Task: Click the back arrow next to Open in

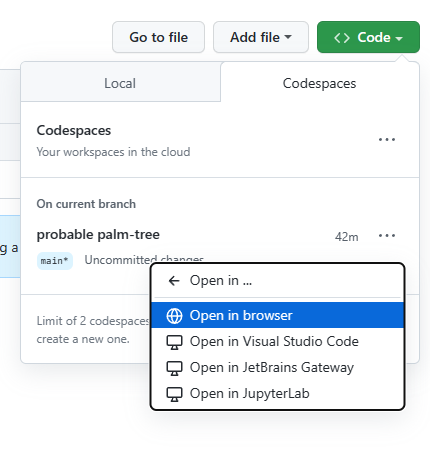Action: [174, 281]
